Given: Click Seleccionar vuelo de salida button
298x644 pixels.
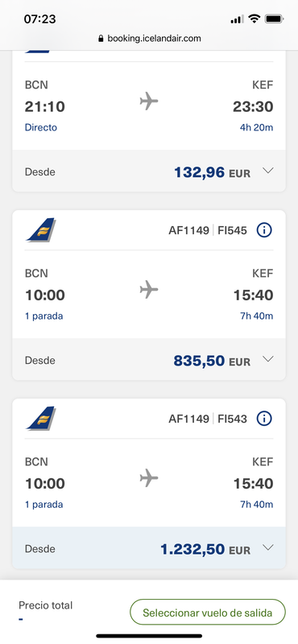Looking at the screenshot, I should 208,613.
